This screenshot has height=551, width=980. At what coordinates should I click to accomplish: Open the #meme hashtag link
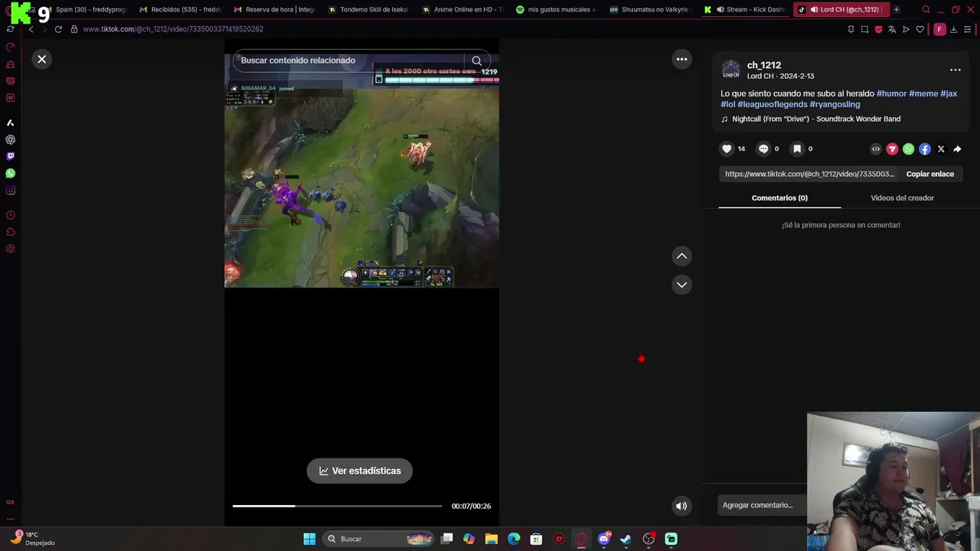[923, 93]
